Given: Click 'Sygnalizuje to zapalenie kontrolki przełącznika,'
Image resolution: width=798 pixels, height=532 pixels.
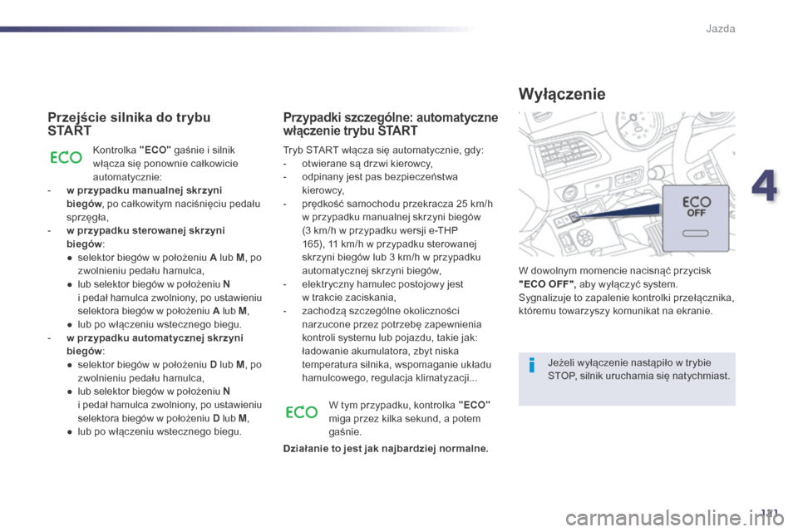Looking at the screenshot, I should 627,298.
